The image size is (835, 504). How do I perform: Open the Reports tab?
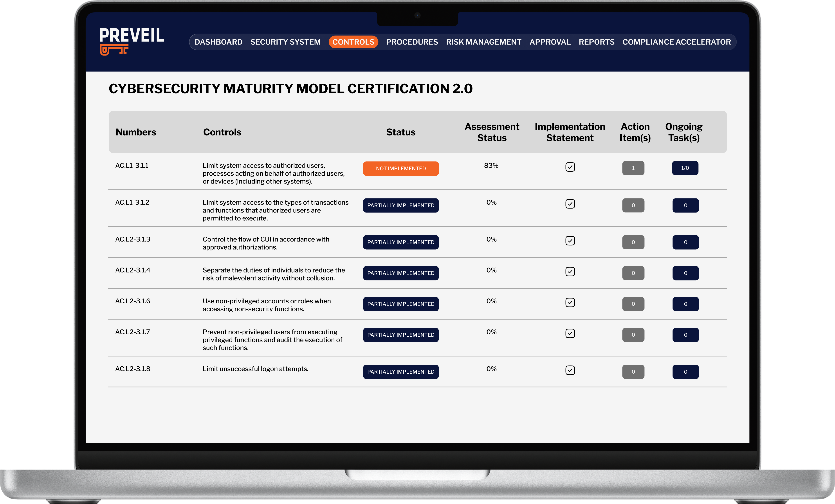596,42
